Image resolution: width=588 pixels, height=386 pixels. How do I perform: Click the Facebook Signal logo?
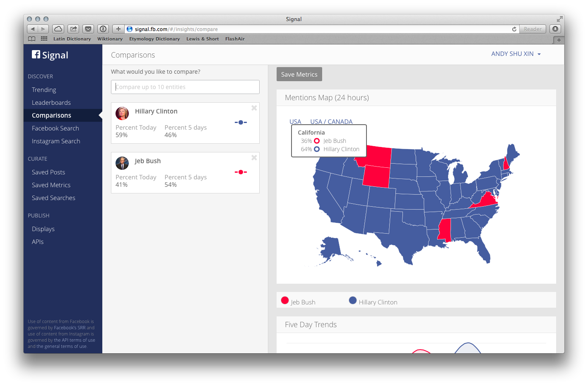point(50,55)
